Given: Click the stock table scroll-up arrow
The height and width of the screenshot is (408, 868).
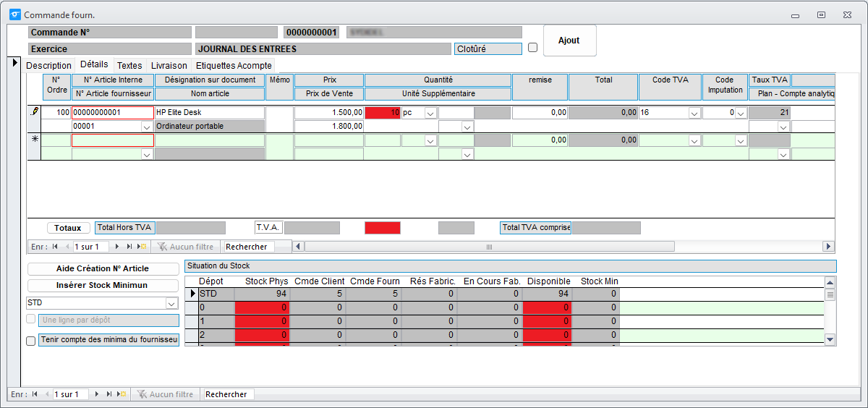Looking at the screenshot, I should click(830, 281).
